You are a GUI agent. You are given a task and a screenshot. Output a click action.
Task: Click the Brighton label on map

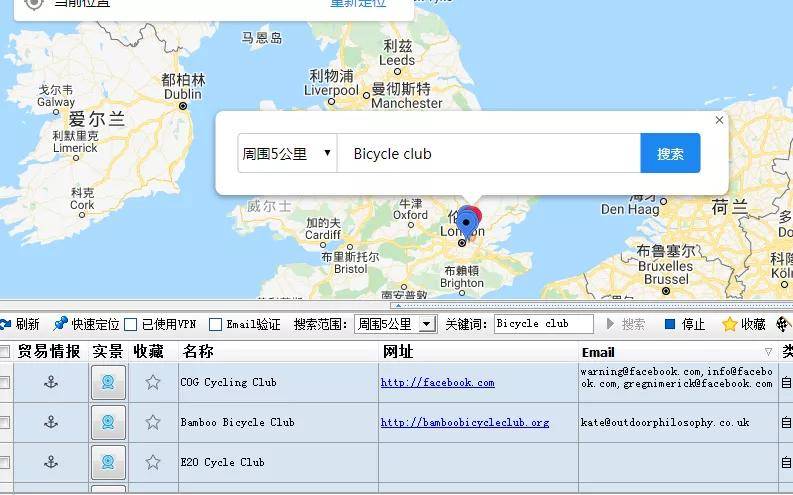462,283
